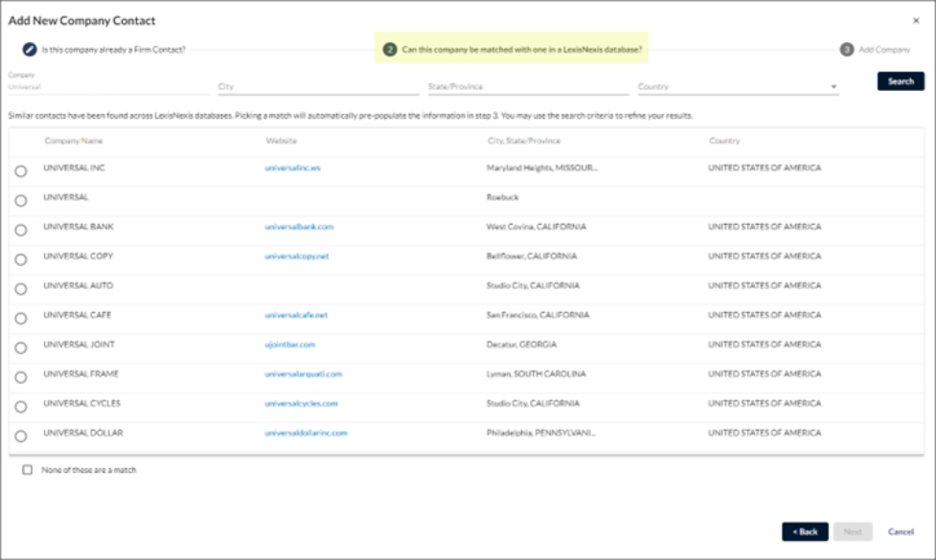Screen dimensions: 936x560
Task: Open the ujointbar.com link
Action: pos(289,345)
